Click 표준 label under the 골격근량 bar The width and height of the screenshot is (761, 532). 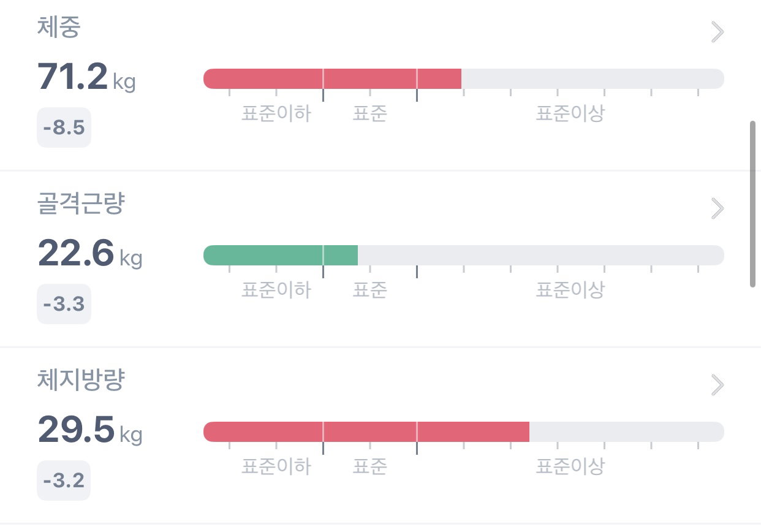tap(369, 290)
